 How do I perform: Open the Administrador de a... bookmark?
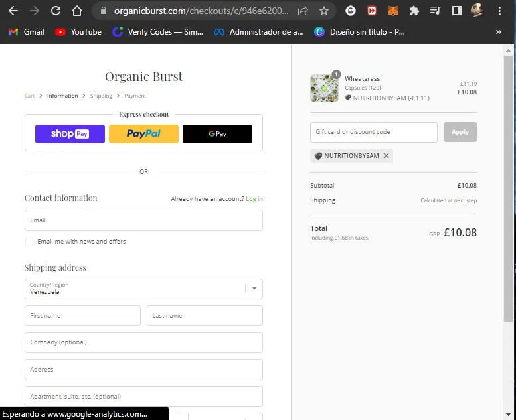258,32
